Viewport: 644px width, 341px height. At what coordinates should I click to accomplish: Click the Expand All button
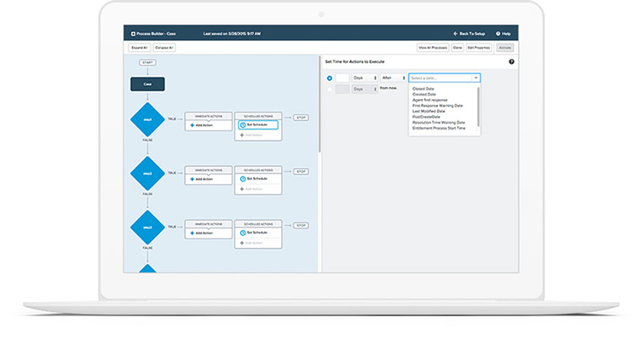pyautogui.click(x=138, y=48)
